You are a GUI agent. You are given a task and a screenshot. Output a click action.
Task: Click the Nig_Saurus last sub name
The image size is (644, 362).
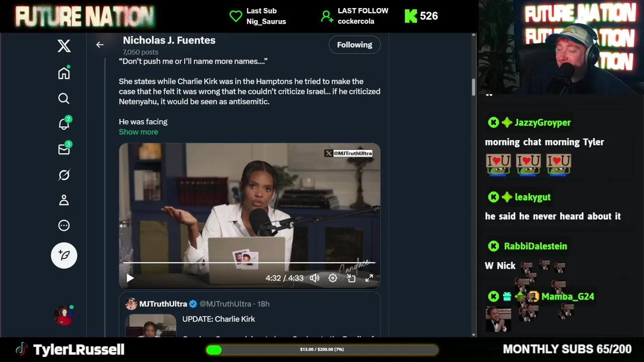[x=266, y=21]
